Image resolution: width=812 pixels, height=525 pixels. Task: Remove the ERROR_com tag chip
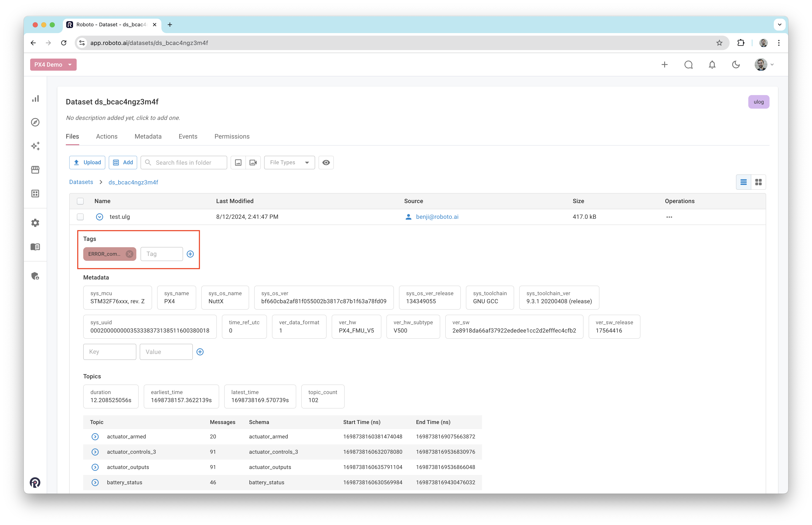(130, 254)
